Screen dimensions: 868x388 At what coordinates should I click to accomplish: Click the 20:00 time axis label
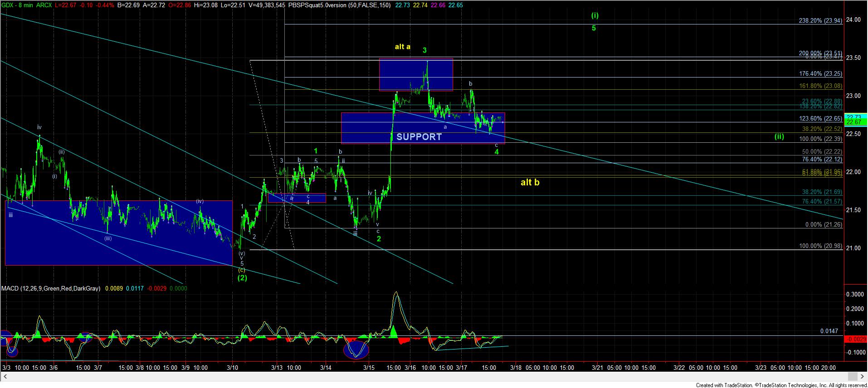(x=829, y=368)
